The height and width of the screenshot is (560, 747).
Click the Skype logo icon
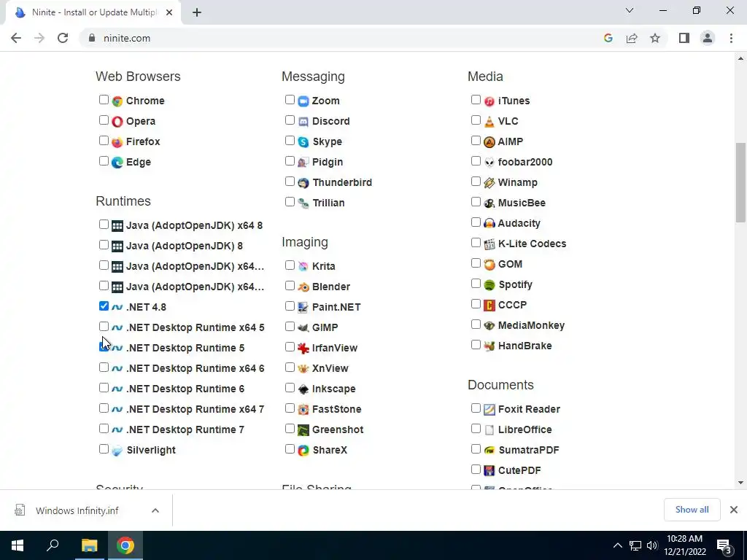pyautogui.click(x=303, y=142)
